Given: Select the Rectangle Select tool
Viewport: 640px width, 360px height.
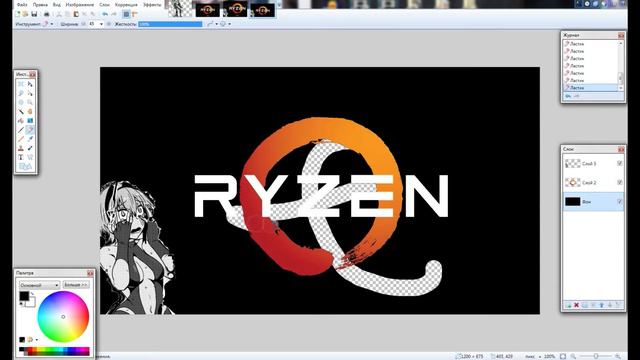Looking at the screenshot, I should click(x=21, y=84).
